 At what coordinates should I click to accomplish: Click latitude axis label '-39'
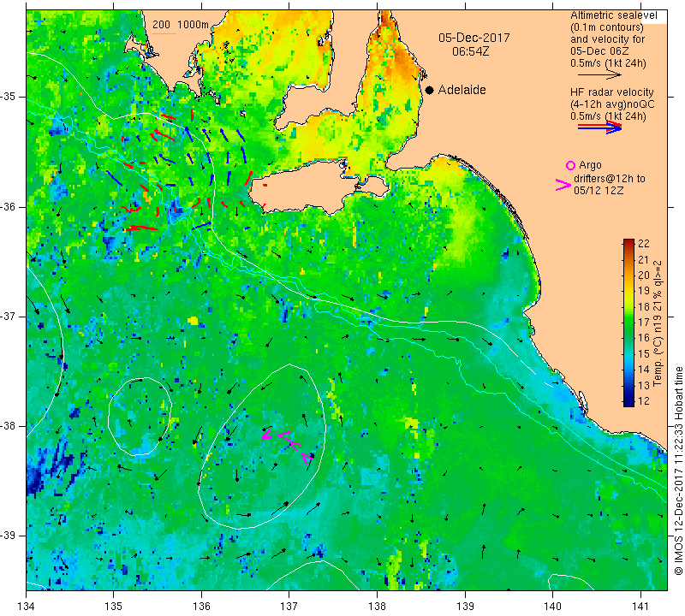click(9, 536)
